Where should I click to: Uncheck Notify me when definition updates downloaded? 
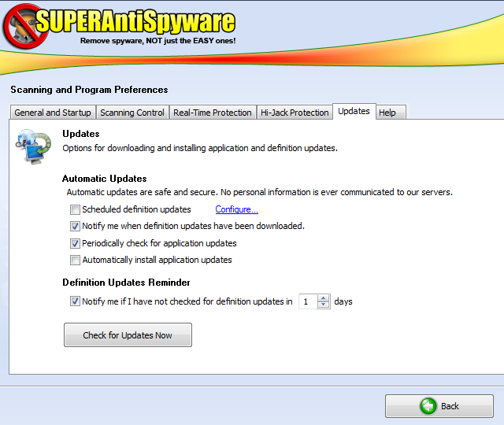tap(75, 226)
